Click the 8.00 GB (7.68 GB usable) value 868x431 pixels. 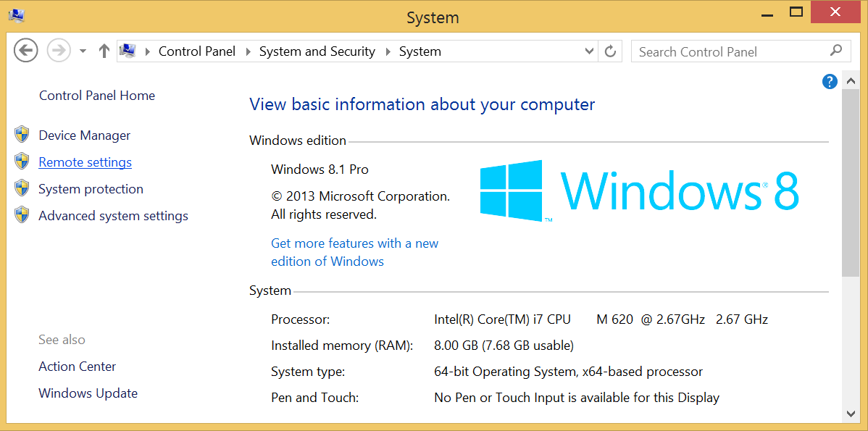coord(504,346)
